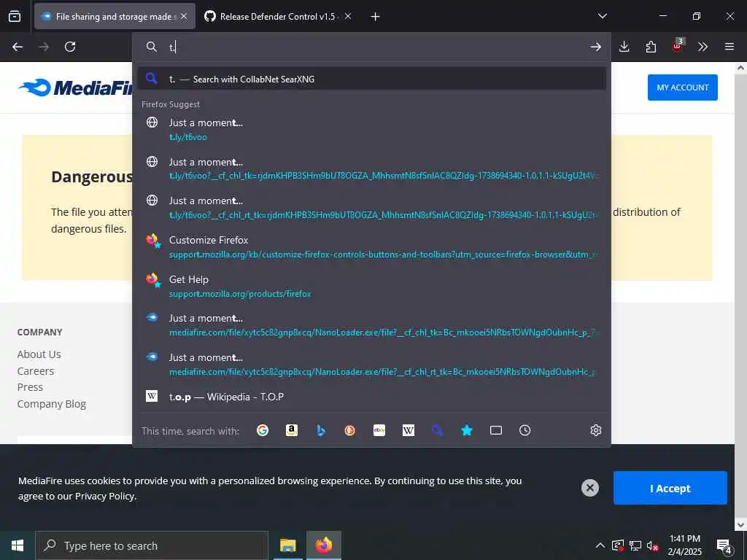Open Windows Start menu

(x=18, y=545)
